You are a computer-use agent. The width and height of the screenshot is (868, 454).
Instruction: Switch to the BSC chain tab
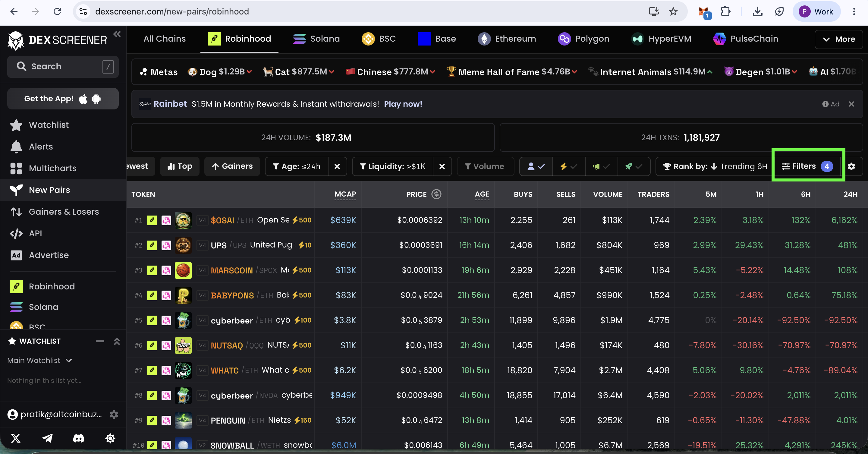pos(379,39)
